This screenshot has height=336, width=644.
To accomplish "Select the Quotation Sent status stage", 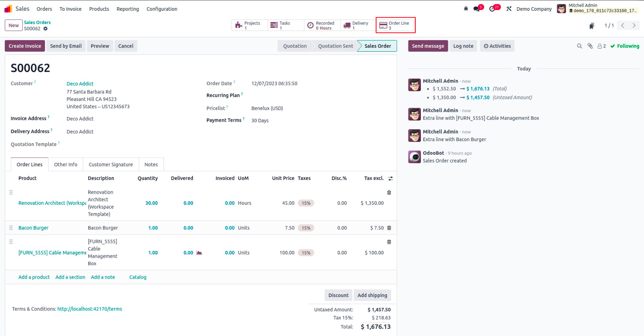I will click(x=335, y=46).
